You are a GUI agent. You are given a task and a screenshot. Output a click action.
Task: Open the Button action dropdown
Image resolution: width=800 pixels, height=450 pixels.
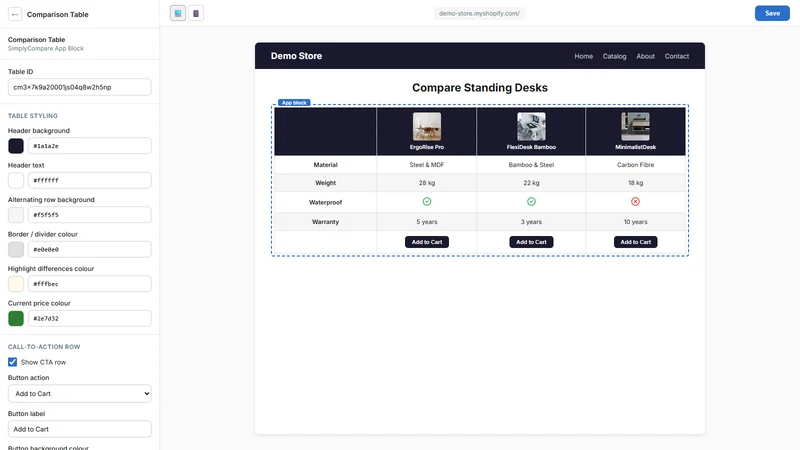click(80, 393)
